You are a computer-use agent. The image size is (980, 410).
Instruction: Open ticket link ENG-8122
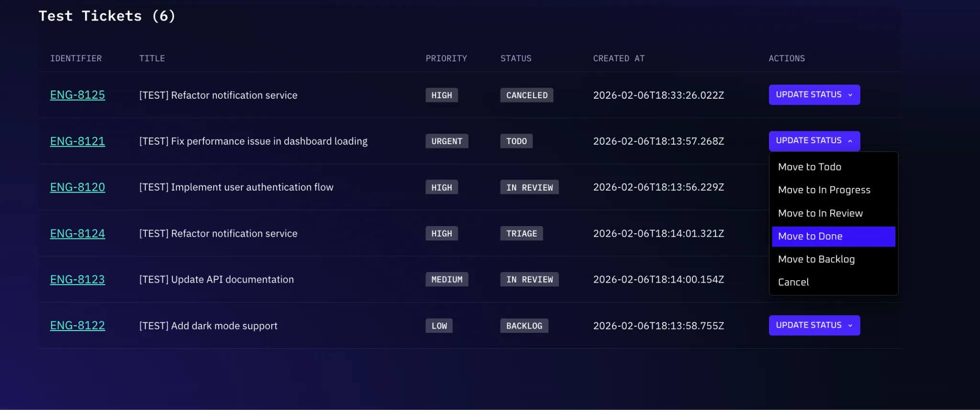78,325
